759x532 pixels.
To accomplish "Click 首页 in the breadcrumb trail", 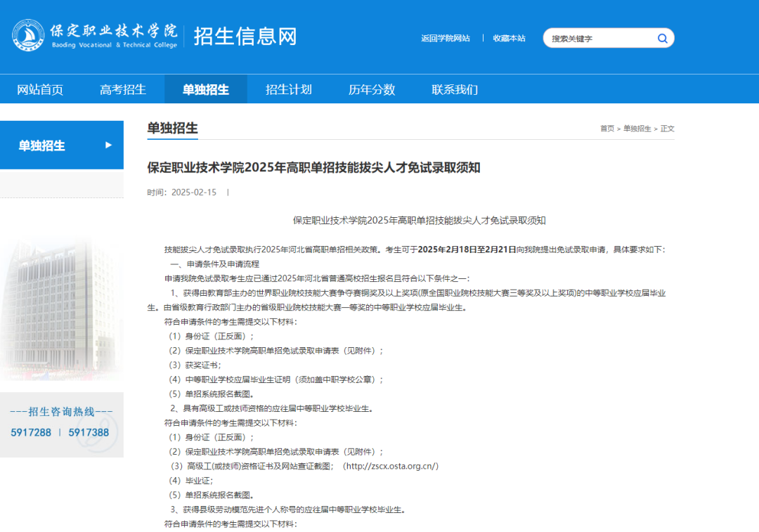I will point(606,129).
